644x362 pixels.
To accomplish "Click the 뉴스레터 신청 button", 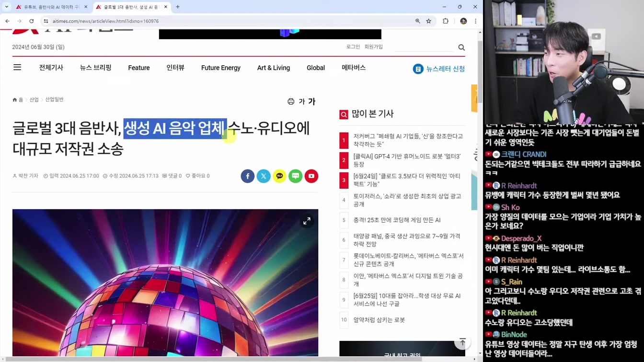I will (439, 69).
